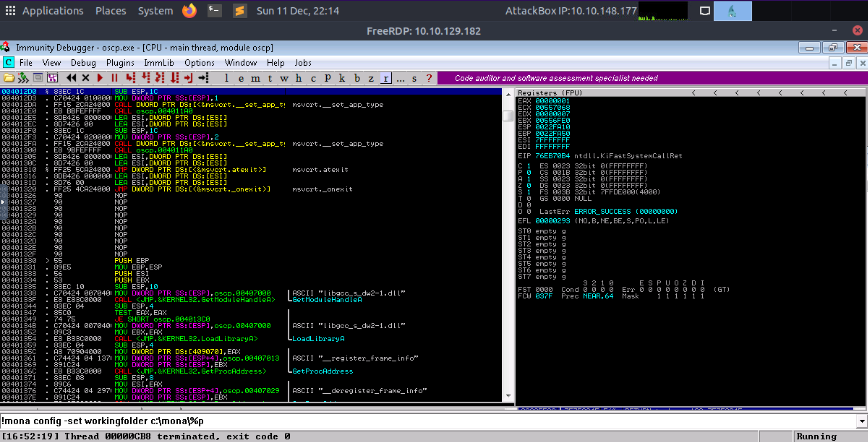Image resolution: width=868 pixels, height=442 pixels.
Task: Click the Trace Into toolbar icon
Action: click(160, 78)
